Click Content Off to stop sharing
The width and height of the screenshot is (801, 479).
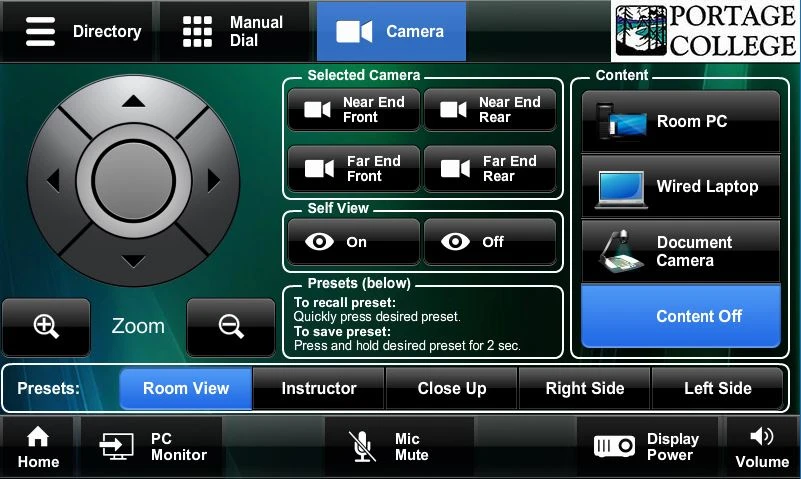(x=681, y=316)
